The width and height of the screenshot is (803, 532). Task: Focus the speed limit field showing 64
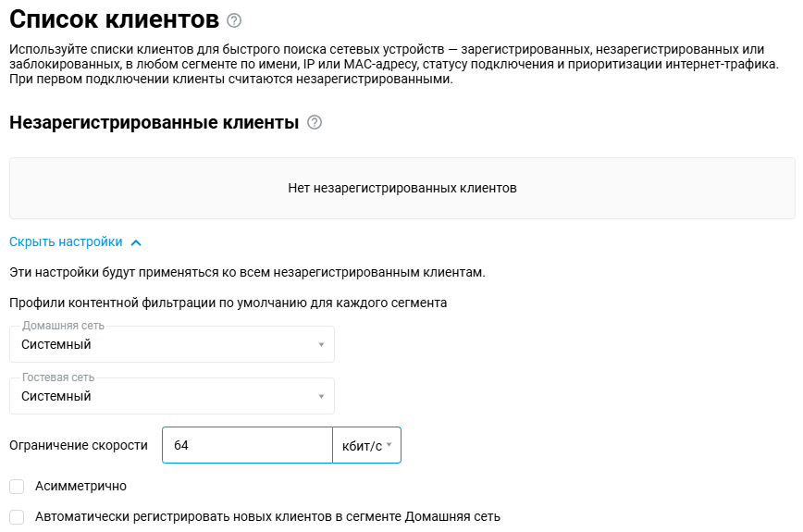pyautogui.click(x=246, y=445)
